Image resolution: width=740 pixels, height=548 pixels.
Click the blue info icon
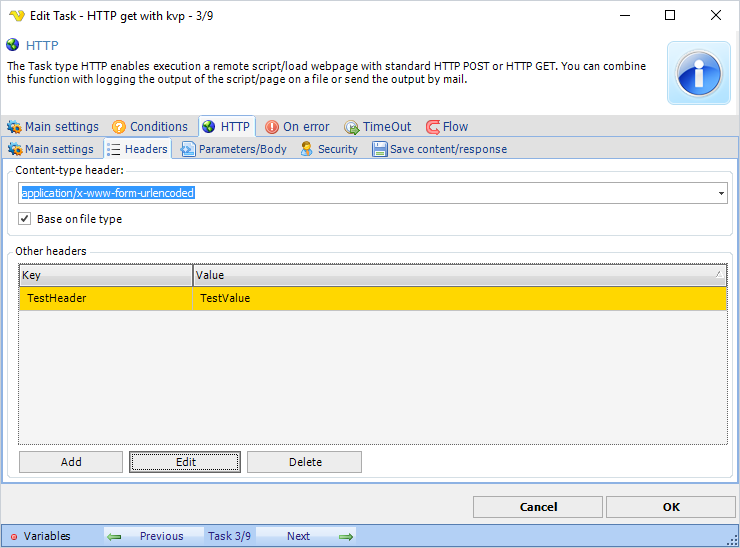(698, 73)
